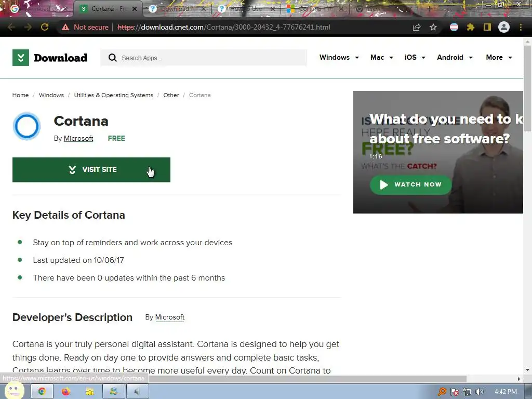Screen dimensions: 532x399
Task: Expand the Windows dropdown menu
Action: (x=339, y=57)
